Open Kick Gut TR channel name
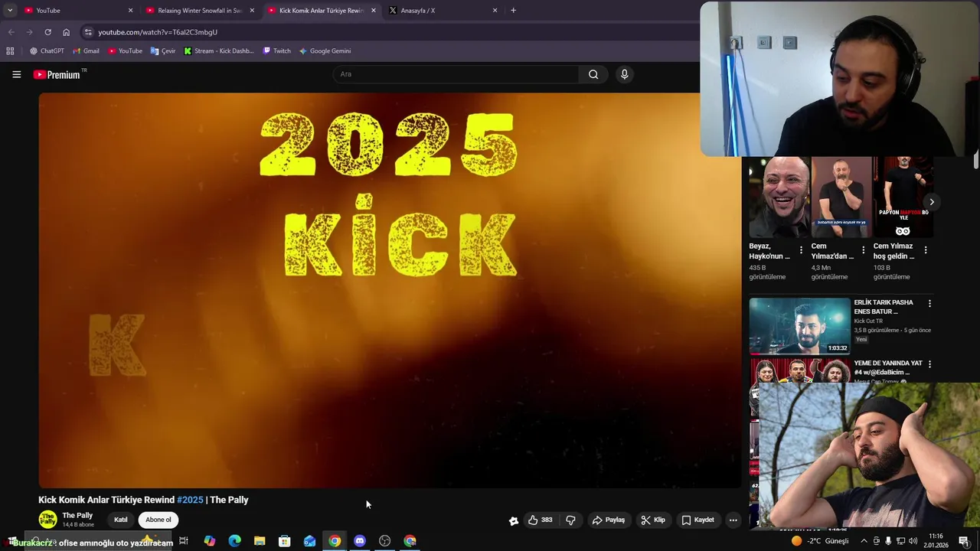Screen dimensions: 980x551 pyautogui.click(x=869, y=321)
